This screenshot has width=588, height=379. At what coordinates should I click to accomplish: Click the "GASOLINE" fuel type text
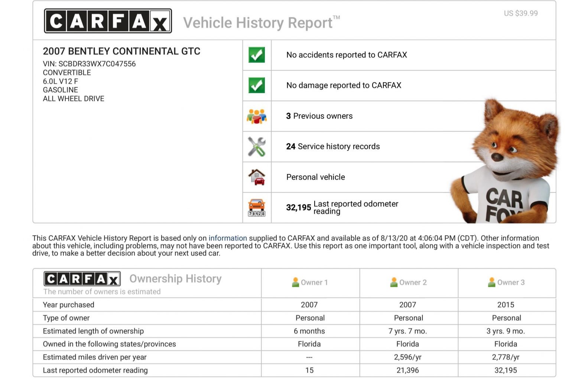(61, 90)
